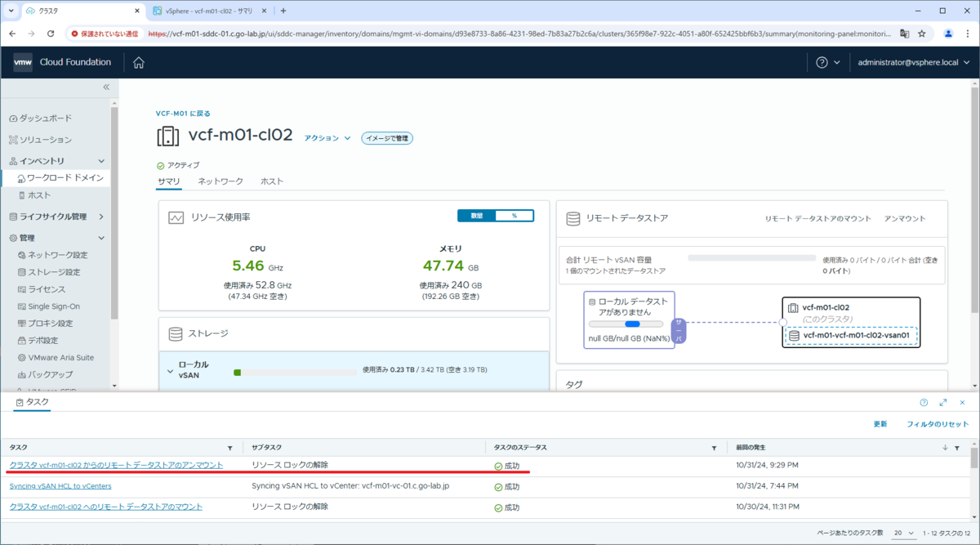Filter the タスク column

pyautogui.click(x=230, y=448)
